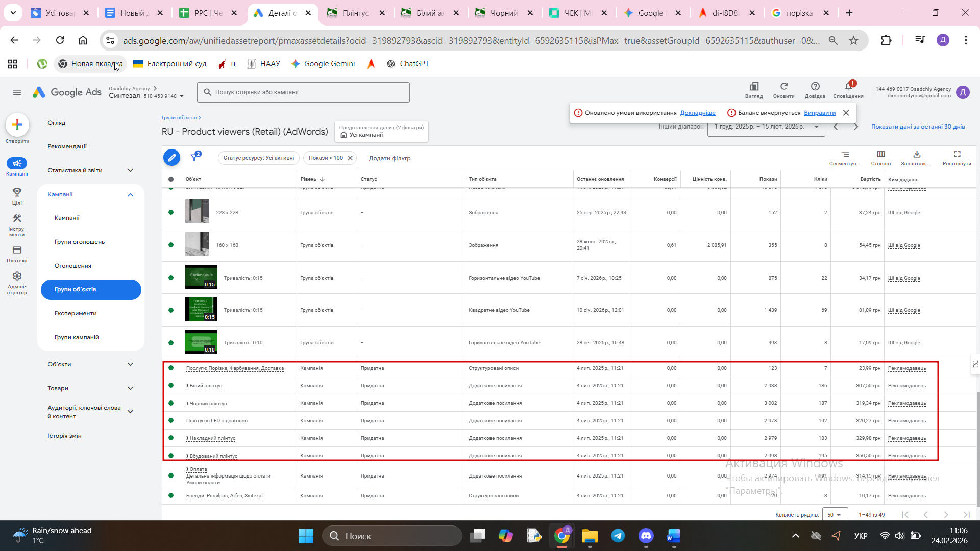The height and width of the screenshot is (551, 980).
Task: Click the Виправити balance link
Action: tap(820, 113)
